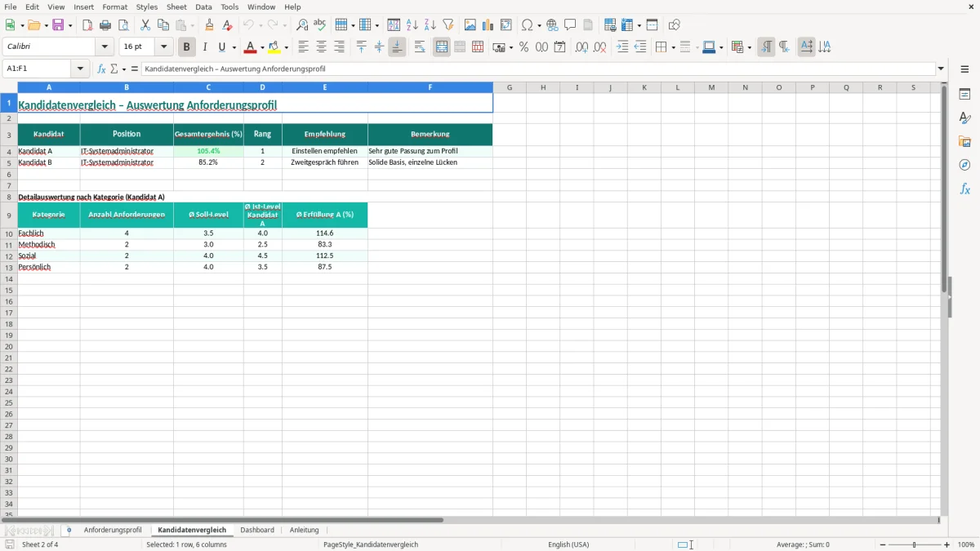
Task: Run the spelling check
Action: [320, 25]
